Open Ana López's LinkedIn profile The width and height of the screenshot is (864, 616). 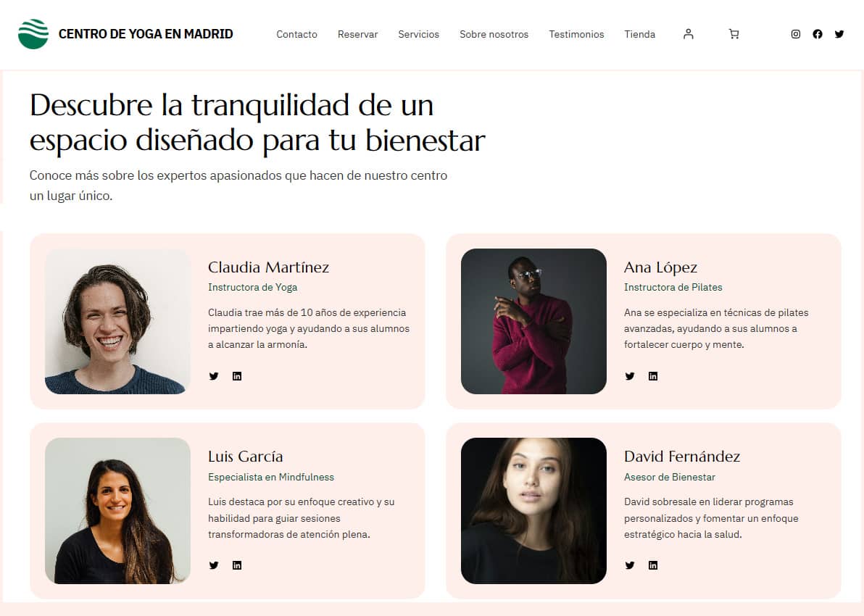(x=653, y=376)
